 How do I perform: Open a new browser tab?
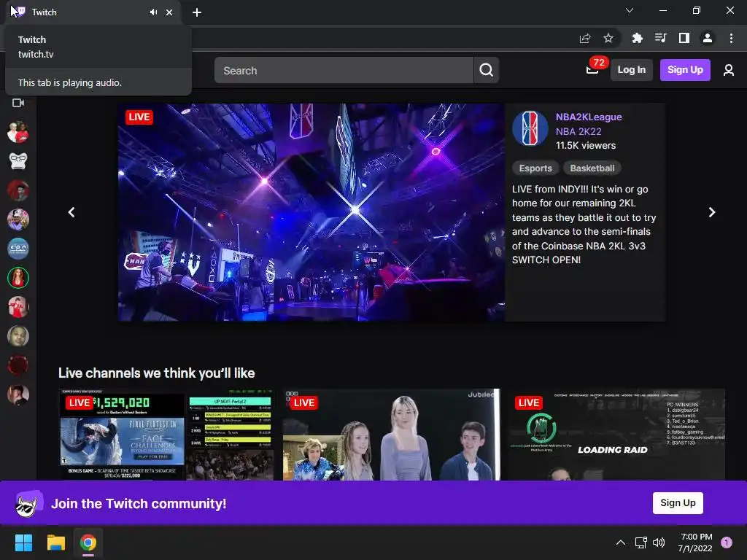(x=197, y=12)
